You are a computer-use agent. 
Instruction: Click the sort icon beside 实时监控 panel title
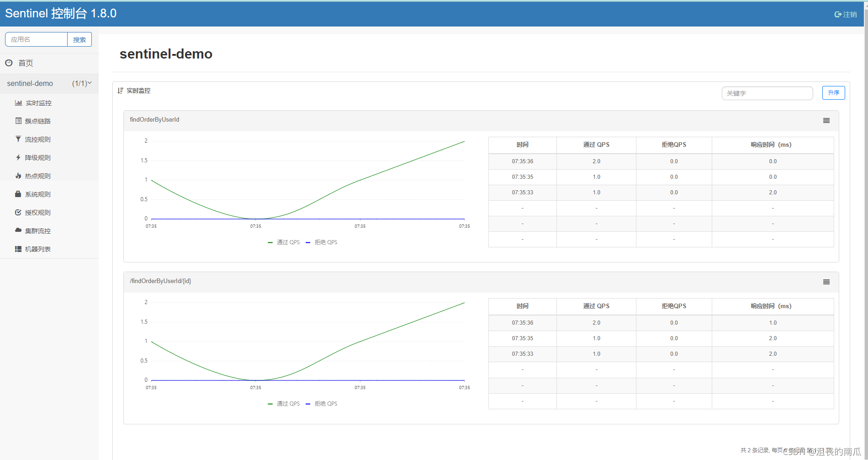click(121, 91)
